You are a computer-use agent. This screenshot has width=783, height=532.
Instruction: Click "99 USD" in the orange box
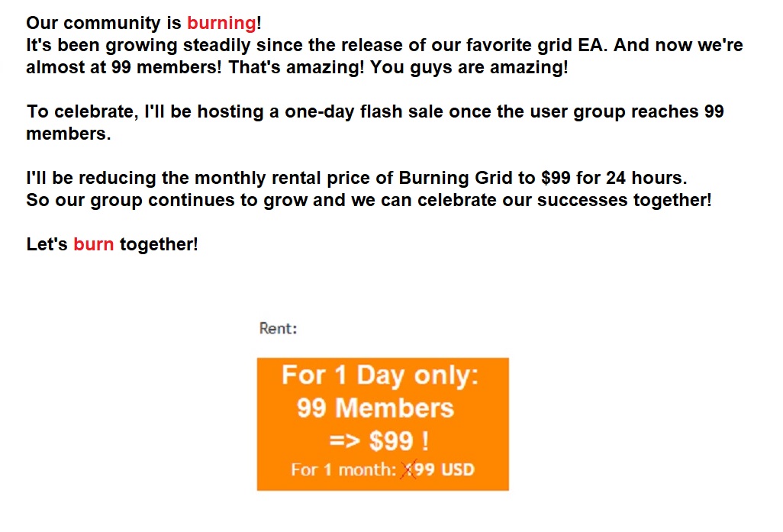pos(444,469)
